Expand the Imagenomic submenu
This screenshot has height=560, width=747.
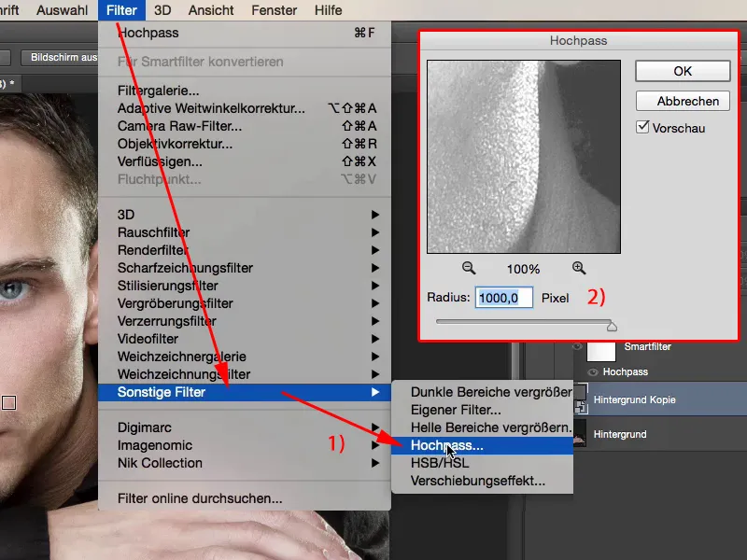coord(245,445)
